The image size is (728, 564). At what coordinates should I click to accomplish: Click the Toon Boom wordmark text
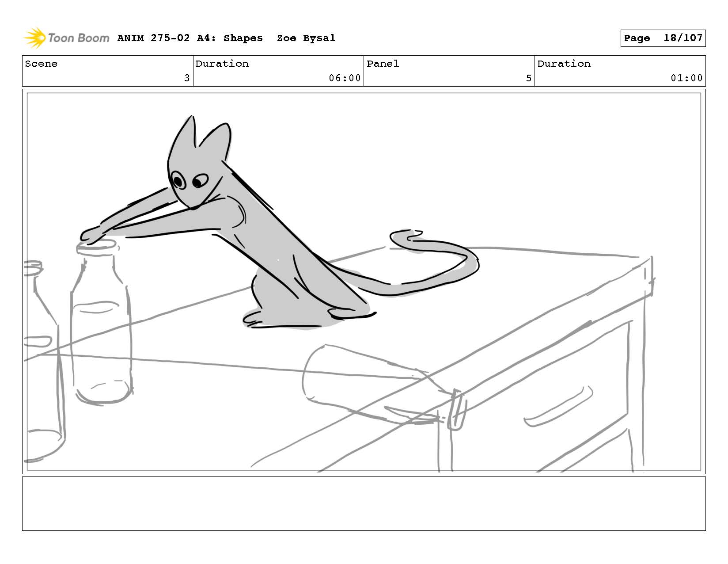point(78,38)
